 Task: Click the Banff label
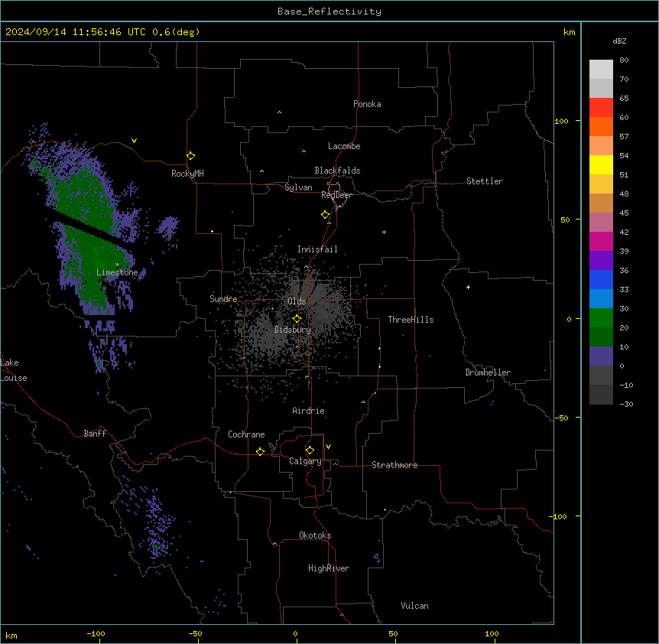95,434
